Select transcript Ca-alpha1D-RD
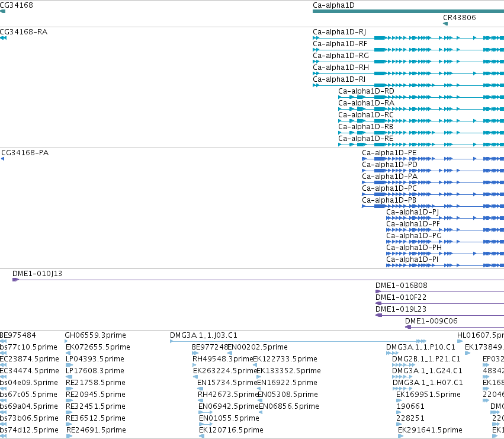This screenshot has width=504, height=439. 421,97
